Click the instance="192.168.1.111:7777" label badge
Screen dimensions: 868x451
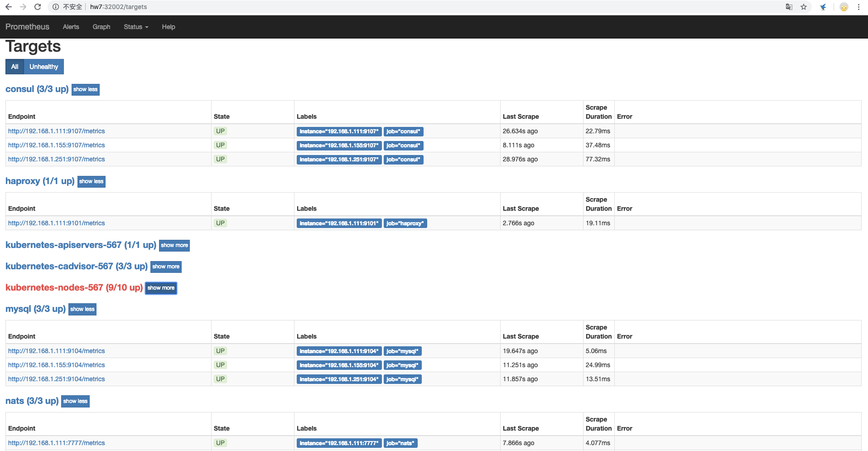(339, 443)
